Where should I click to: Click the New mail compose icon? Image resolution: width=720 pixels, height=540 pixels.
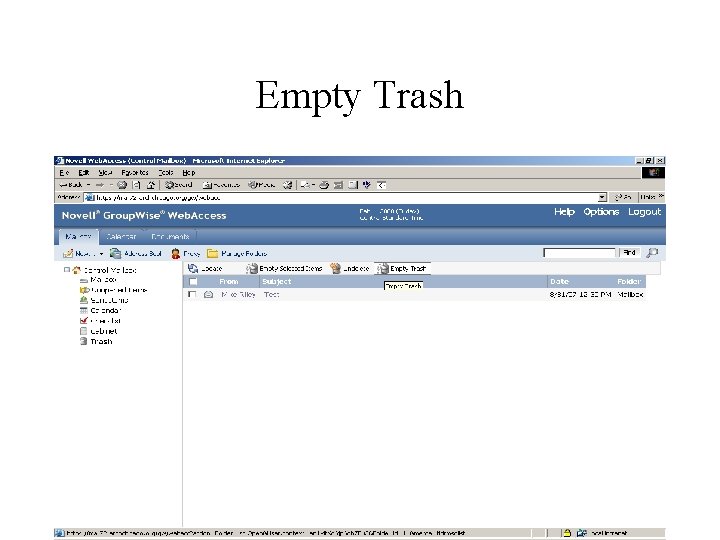click(x=68, y=253)
